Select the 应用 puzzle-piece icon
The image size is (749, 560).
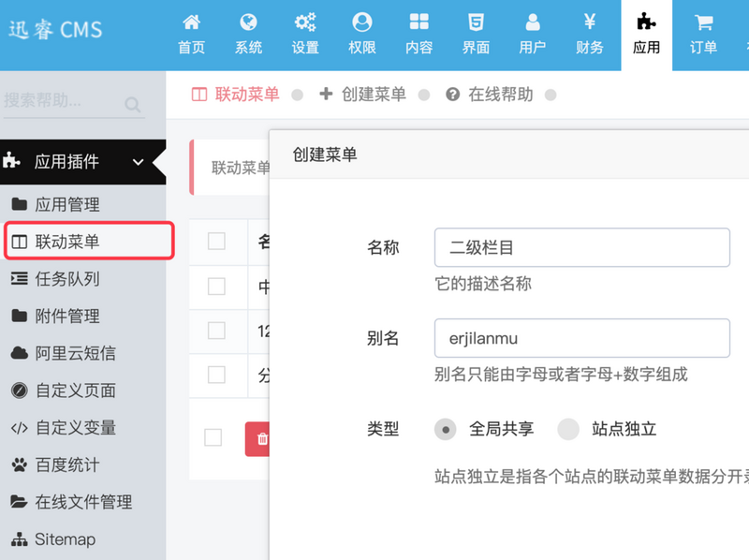click(x=646, y=22)
